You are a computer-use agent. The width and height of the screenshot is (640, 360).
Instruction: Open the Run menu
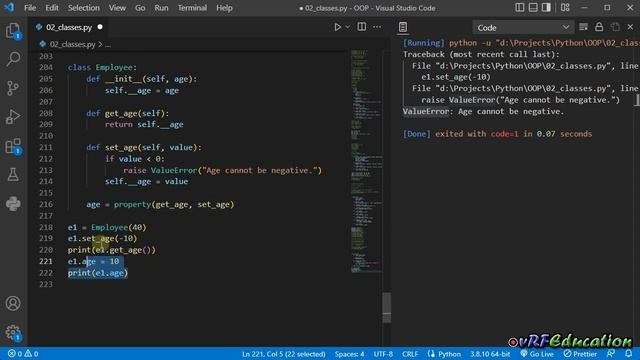pyautogui.click(x=161, y=8)
